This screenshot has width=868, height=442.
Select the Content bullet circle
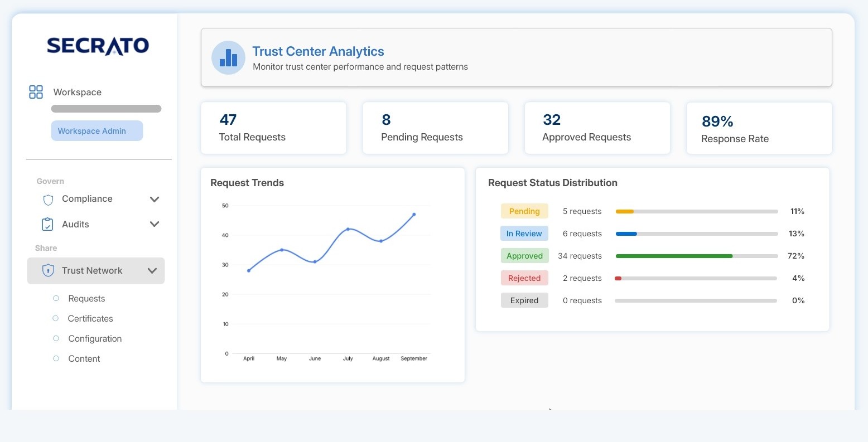coord(56,358)
